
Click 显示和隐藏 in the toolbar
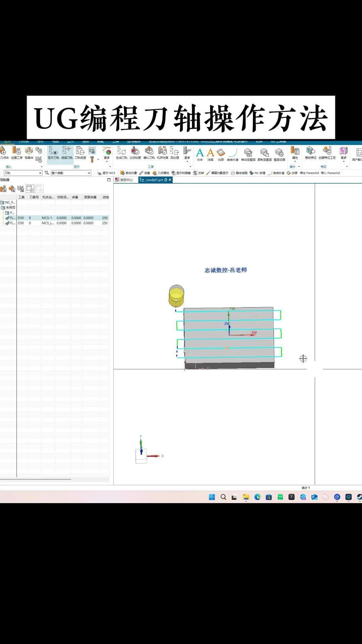point(181,173)
